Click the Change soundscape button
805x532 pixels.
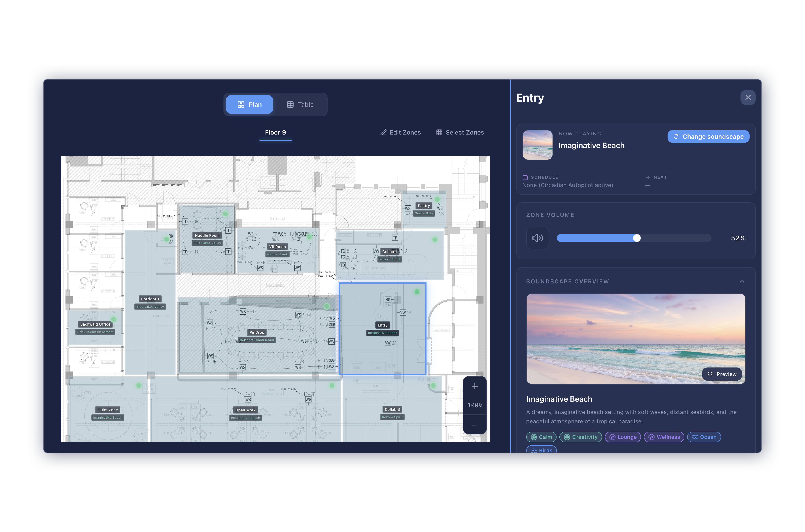pyautogui.click(x=708, y=137)
